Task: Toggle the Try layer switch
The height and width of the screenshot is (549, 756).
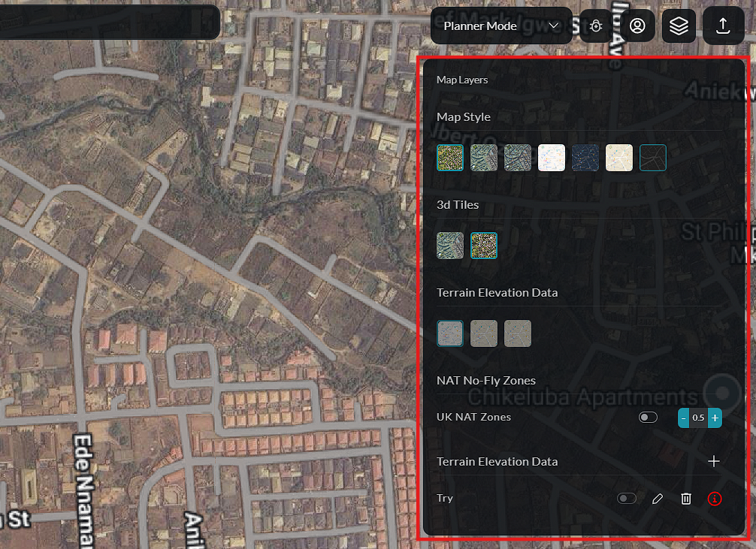Action: pyautogui.click(x=626, y=499)
